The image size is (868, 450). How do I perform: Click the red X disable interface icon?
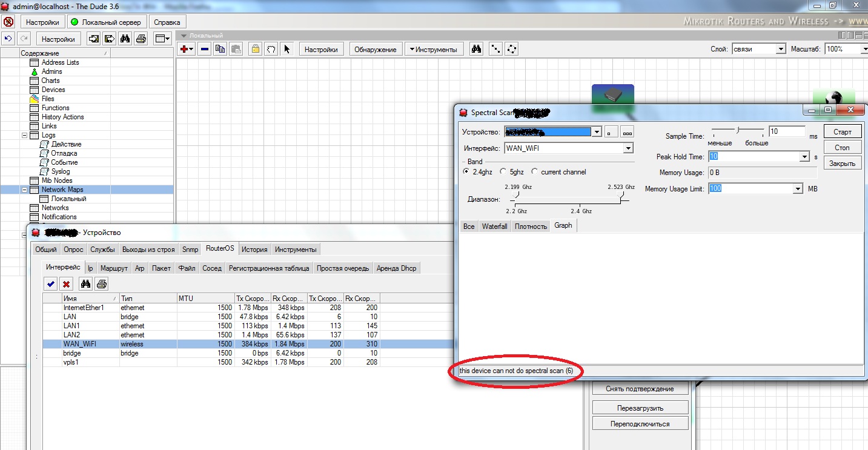click(67, 283)
